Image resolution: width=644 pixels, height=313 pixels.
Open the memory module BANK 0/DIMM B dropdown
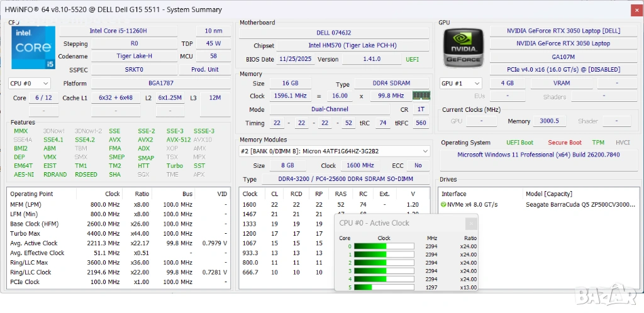click(335, 151)
